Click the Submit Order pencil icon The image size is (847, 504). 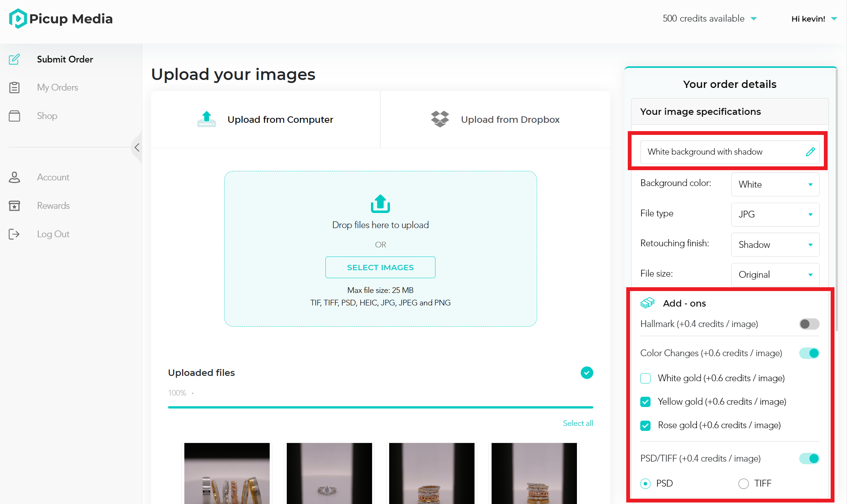pyautogui.click(x=14, y=59)
